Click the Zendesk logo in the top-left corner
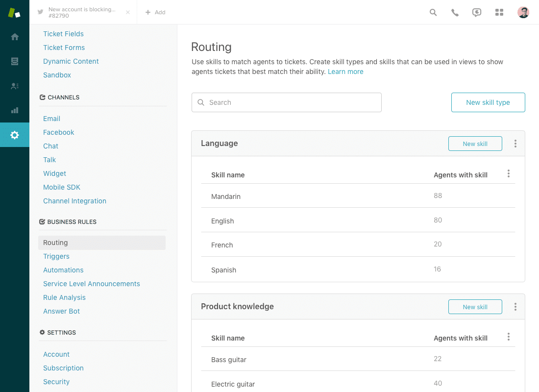 14,12
